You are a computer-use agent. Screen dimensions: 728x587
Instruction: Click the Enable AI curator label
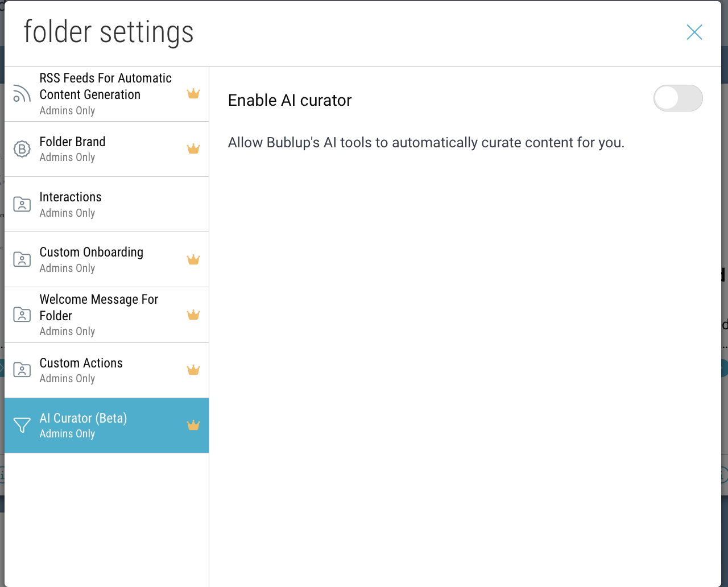tap(289, 101)
